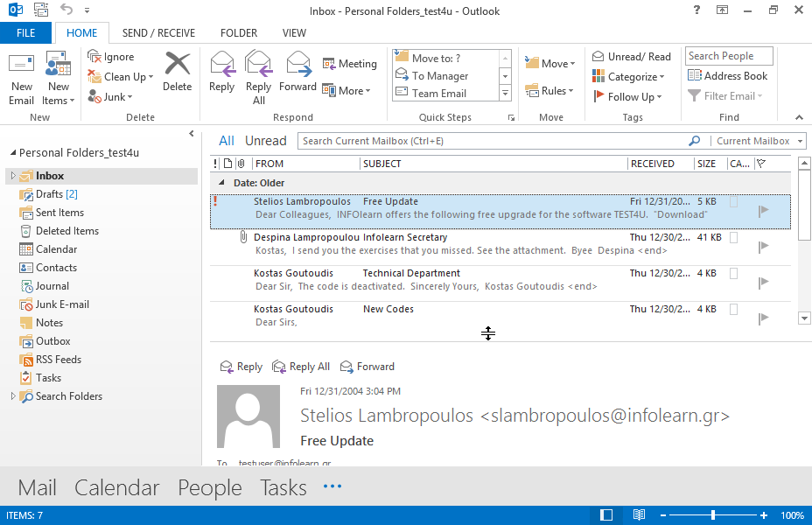This screenshot has width=812, height=525.
Task: Sort messages by RECEIVED column
Action: coord(660,164)
